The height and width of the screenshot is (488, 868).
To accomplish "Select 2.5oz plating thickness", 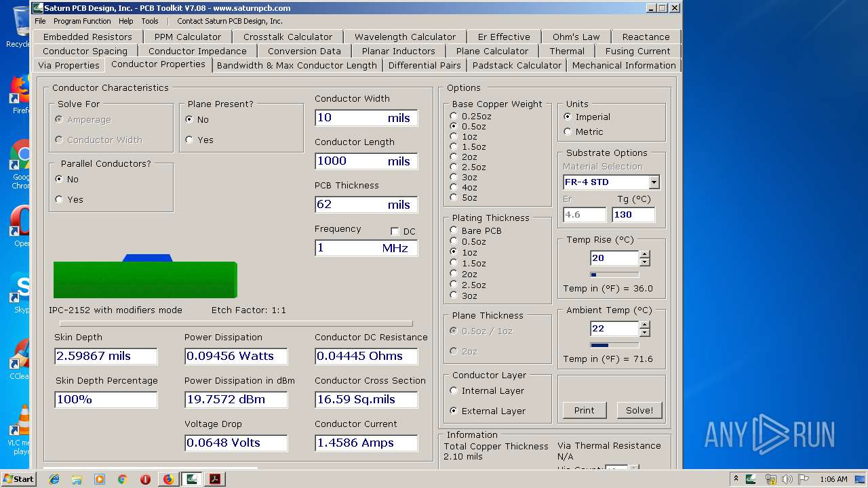I will pos(468,285).
